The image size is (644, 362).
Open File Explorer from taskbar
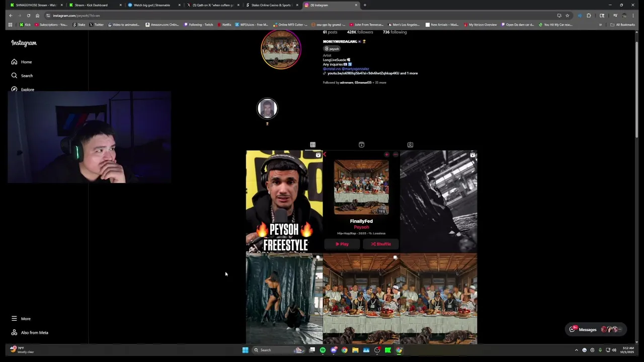click(355, 350)
